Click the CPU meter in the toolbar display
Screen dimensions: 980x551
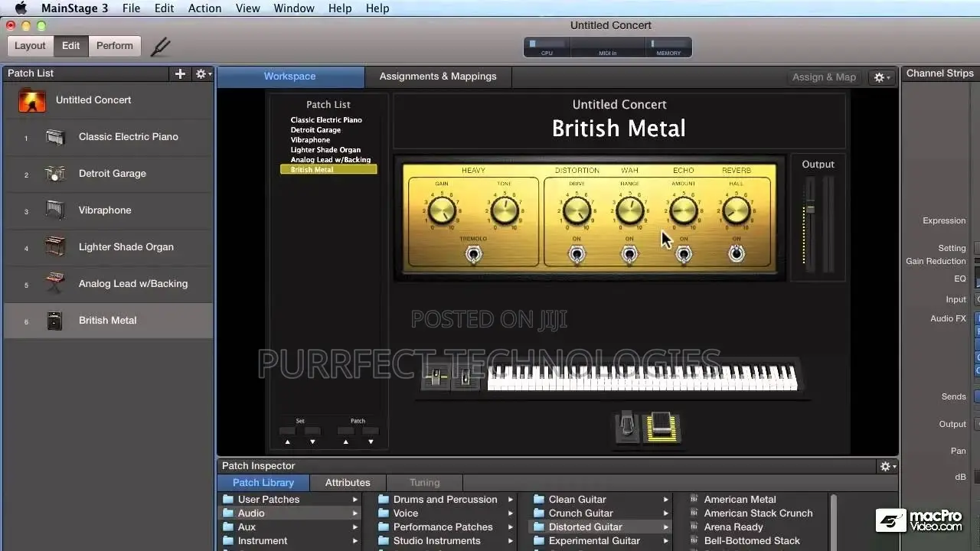(547, 47)
